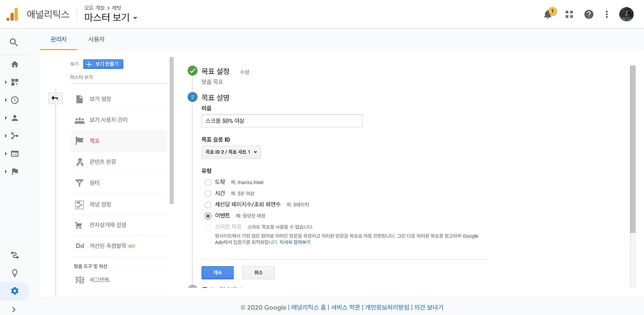Expand Behavior sidebar arrow
The width and height of the screenshot is (644, 315).
point(6,154)
